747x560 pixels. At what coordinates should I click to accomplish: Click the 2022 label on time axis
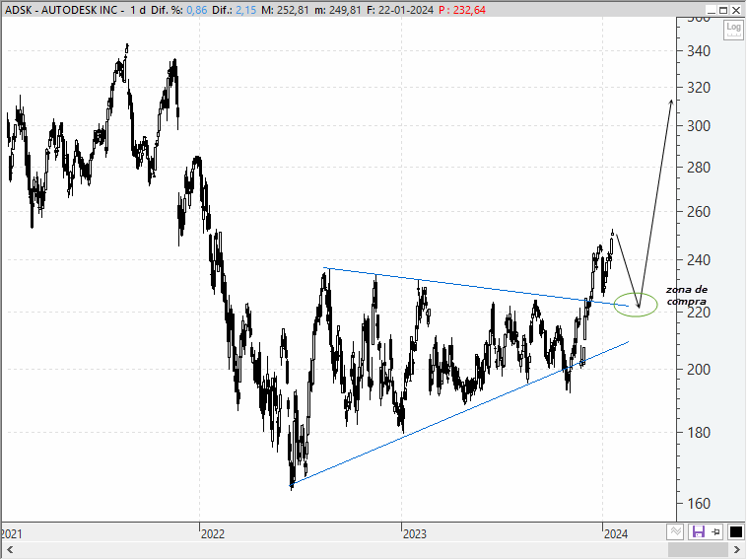[213, 533]
